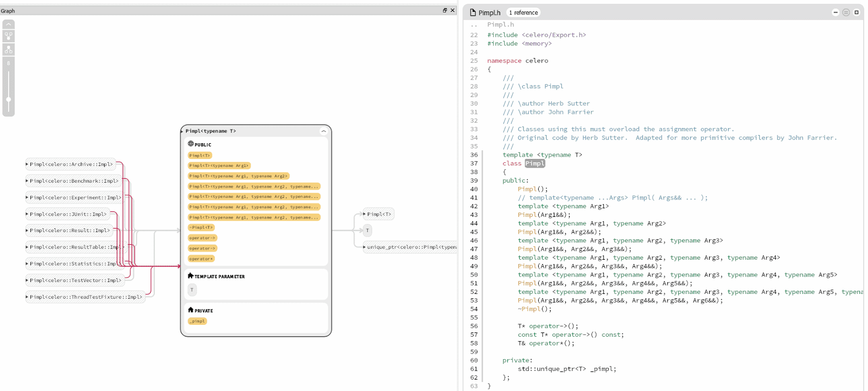Expand the Pimpl<celero::JUnit::Impl> node
Image resolution: width=868 pixels, height=391 pixels.
coord(27,214)
